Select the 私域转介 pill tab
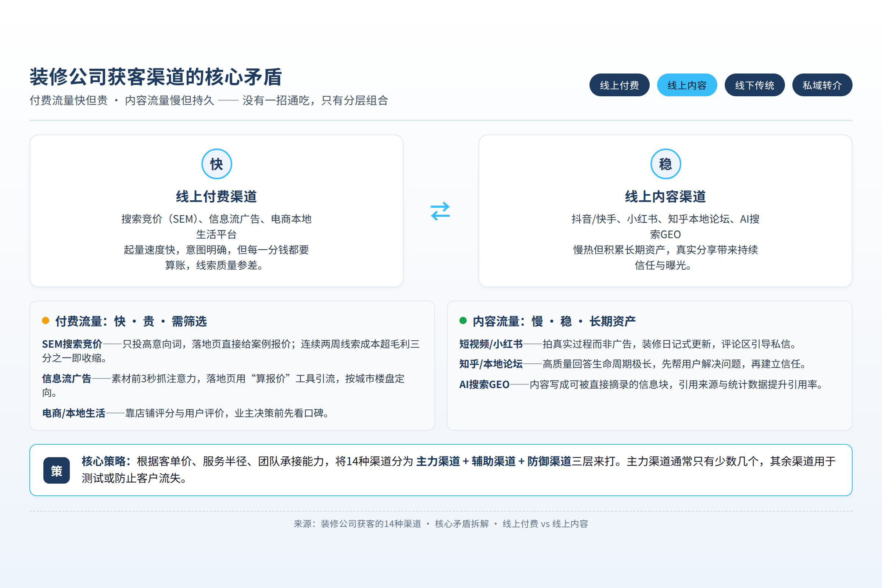 pyautogui.click(x=822, y=85)
